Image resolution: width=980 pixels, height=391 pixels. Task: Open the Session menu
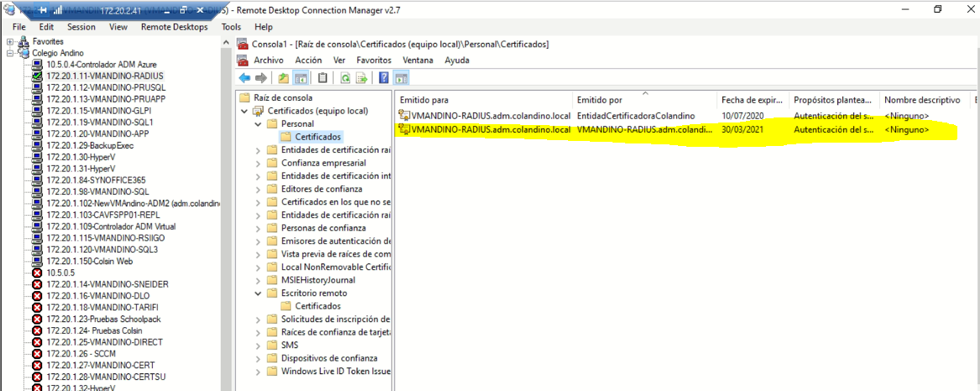pos(81,27)
